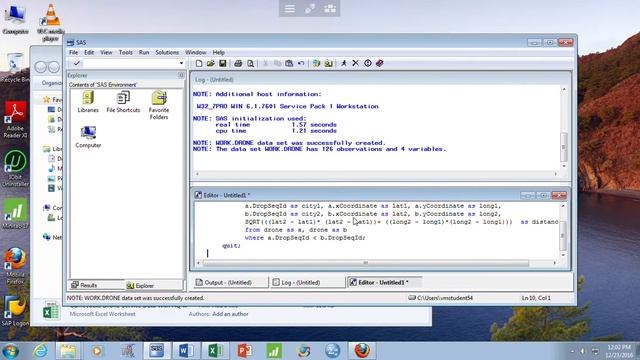Switch to Log - (Untitled) window tab
Image resolution: width=640 pixels, height=360 pixels.
[308, 282]
